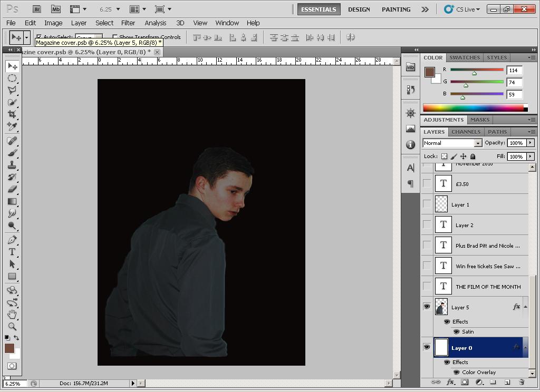This screenshot has height=392, width=540.
Task: Hide Layer 0 with eye icon
Action: [427, 347]
